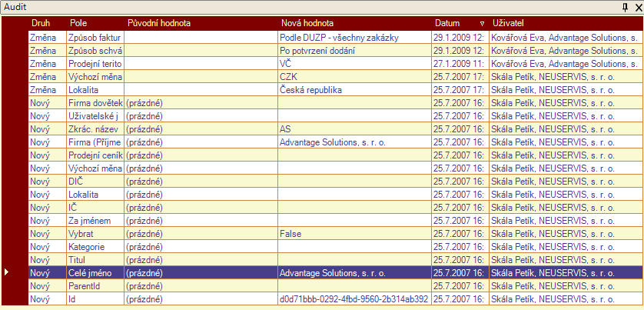The height and width of the screenshot is (310, 644).
Task: Pin the Audit panel with the pushpin icon
Action: [625, 6]
